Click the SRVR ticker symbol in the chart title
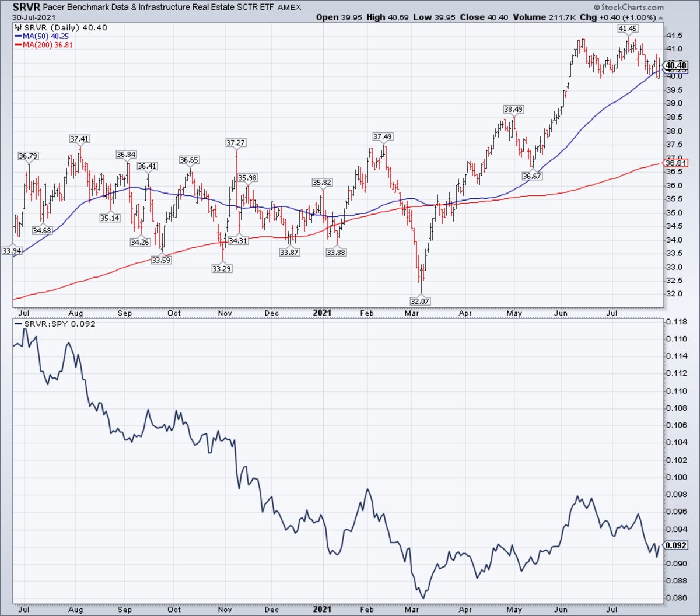Viewport: 700px width, 616px height. (x=26, y=8)
